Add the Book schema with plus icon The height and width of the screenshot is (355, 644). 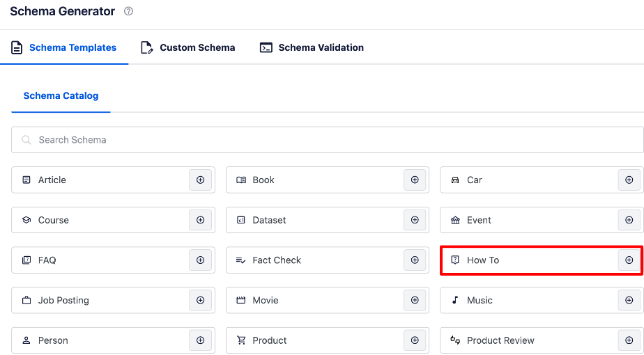(415, 180)
